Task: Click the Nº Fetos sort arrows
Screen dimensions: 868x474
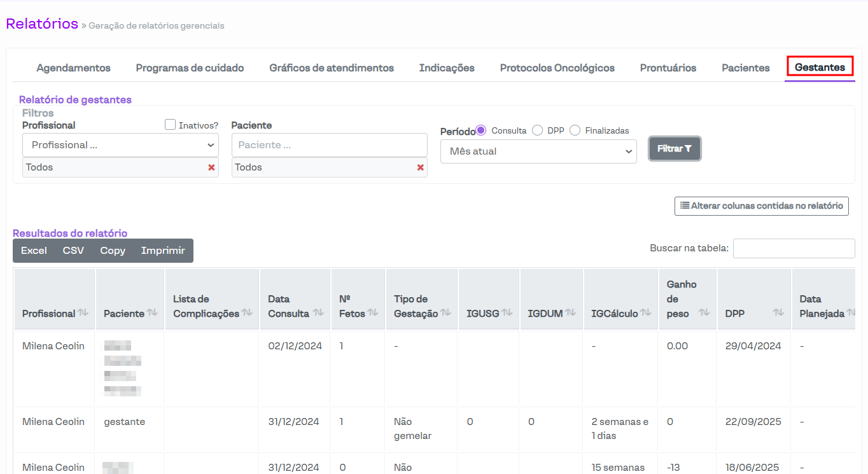Action: pyautogui.click(x=373, y=313)
